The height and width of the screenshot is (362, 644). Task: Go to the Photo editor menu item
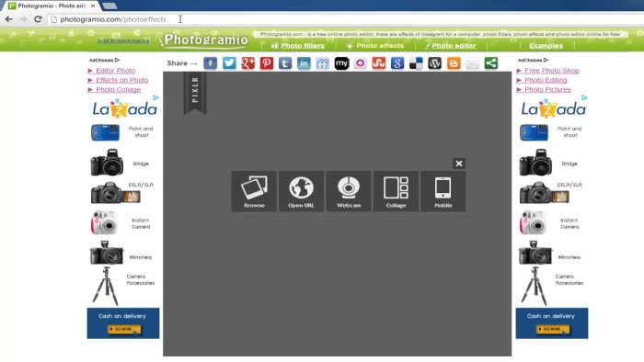(454, 46)
